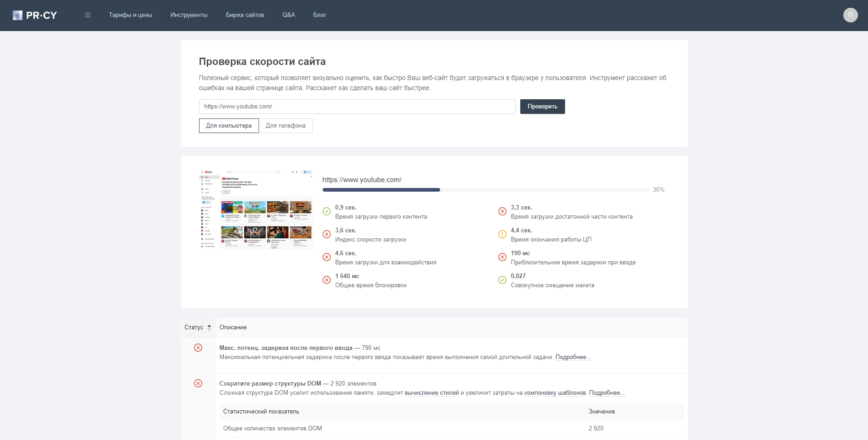
Task: Click the error status icon for DOM size row
Action: pos(198,383)
